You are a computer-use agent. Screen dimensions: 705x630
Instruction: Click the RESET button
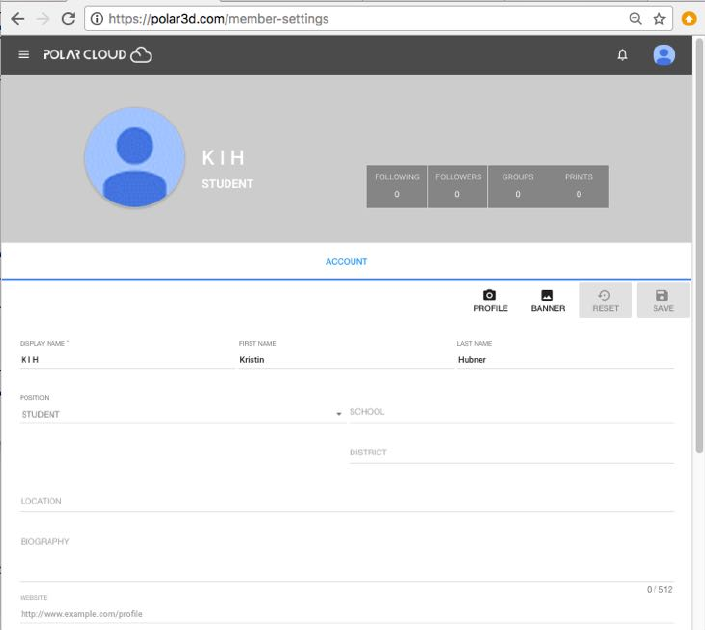(605, 300)
